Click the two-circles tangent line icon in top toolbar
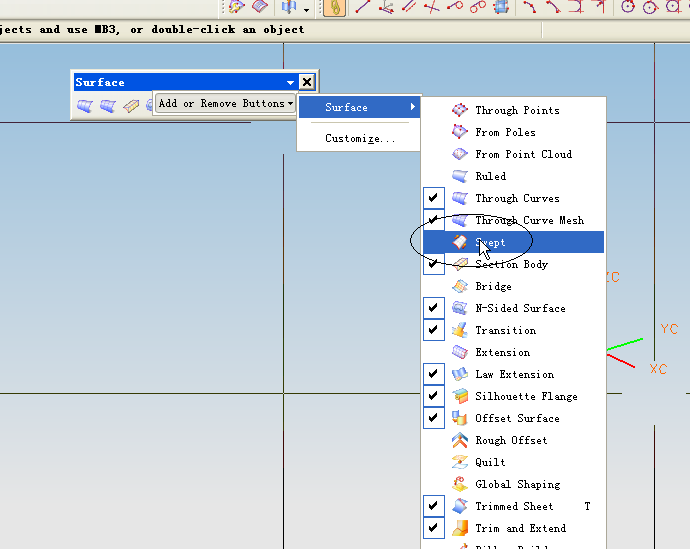This screenshot has width=690, height=549. coord(477,7)
